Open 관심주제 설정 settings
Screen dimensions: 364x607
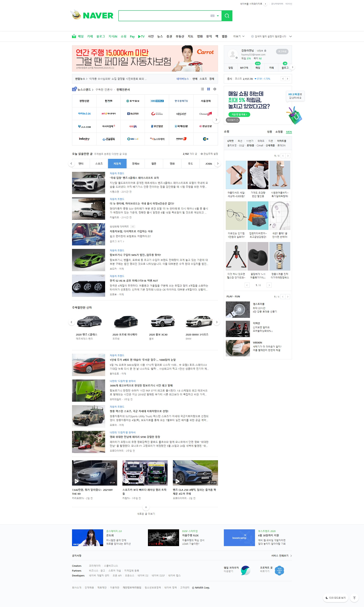[209, 154]
